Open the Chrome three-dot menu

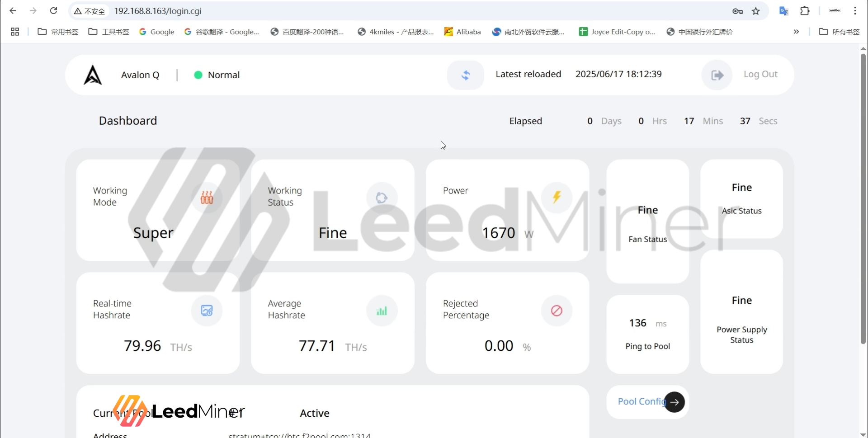point(855,11)
